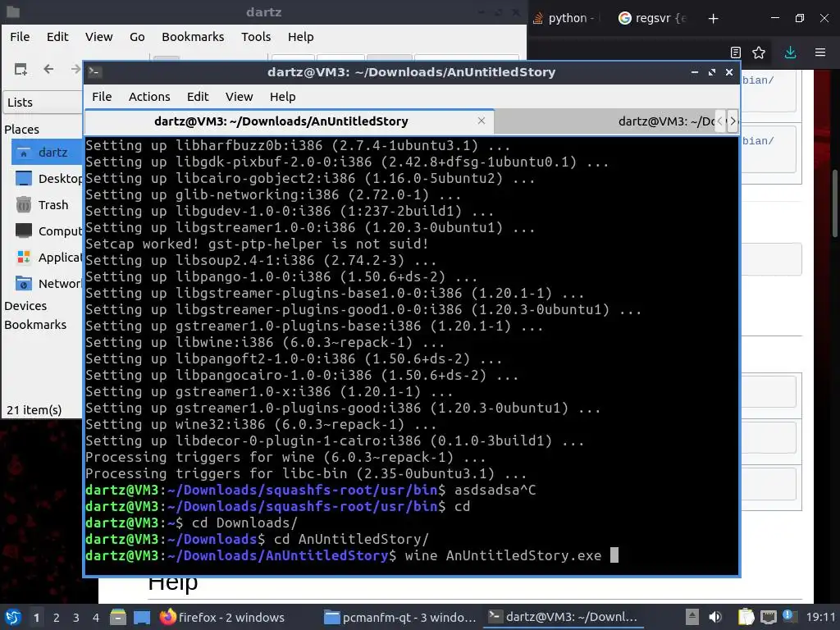840x630 pixels.
Task: Open the Firefox hamburger menu
Action: 820,52
